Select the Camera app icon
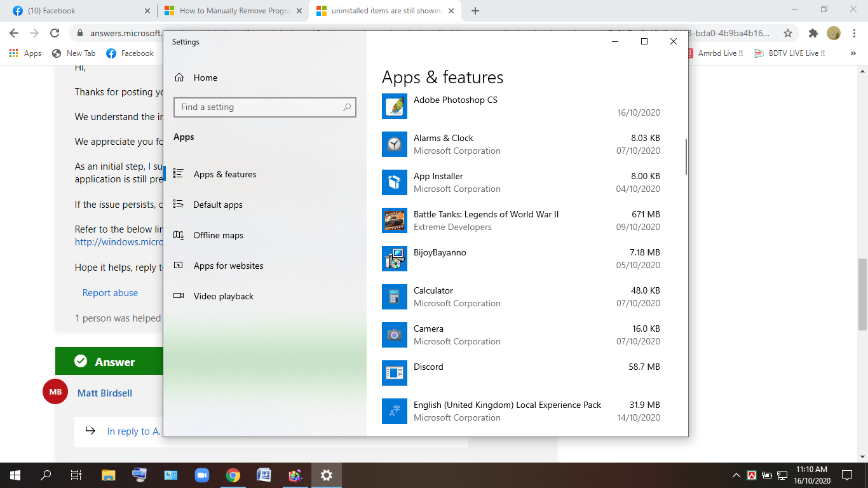The height and width of the screenshot is (488, 868). [394, 335]
